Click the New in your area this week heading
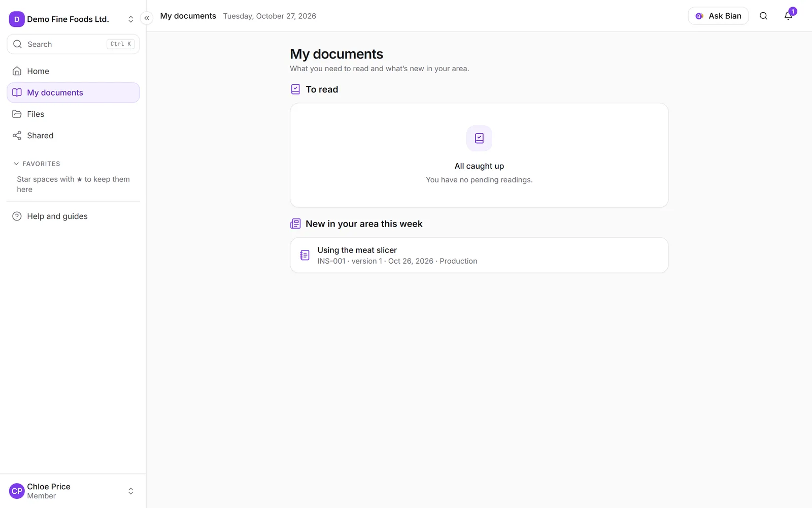The image size is (812, 508). (x=364, y=224)
